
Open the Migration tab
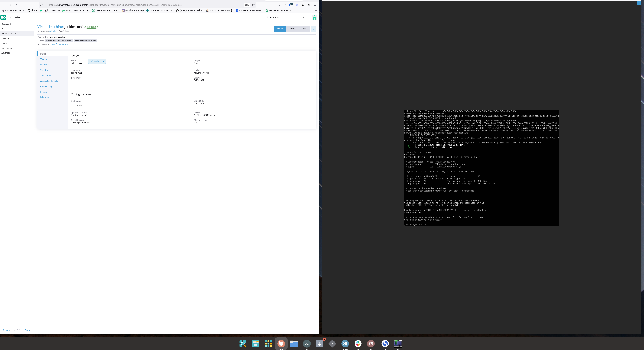click(x=45, y=97)
